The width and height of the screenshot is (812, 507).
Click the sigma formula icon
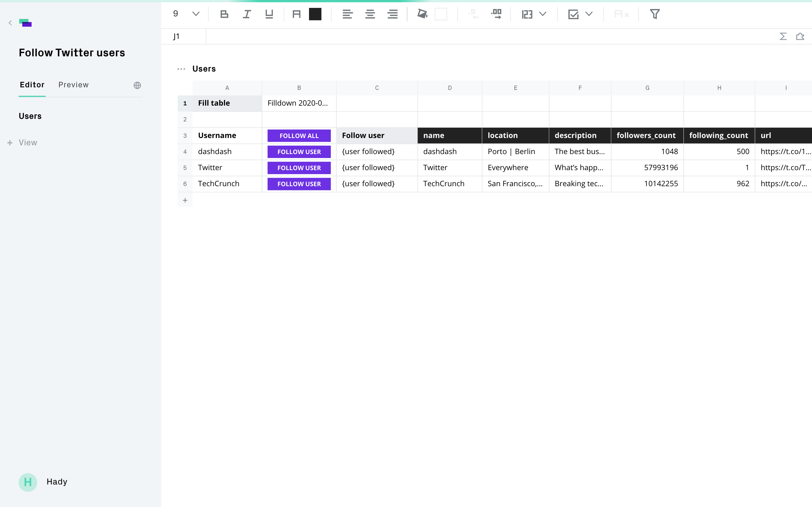coord(783,37)
